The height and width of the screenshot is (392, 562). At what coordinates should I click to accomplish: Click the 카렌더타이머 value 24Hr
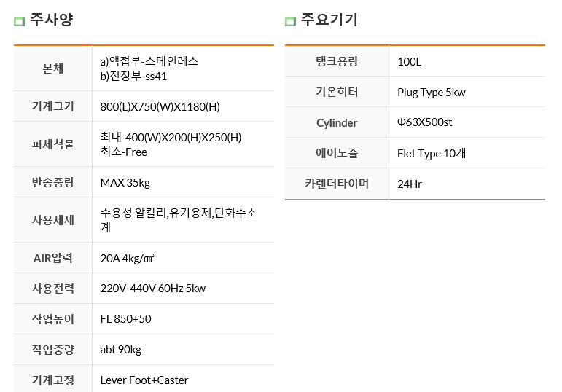point(410,184)
